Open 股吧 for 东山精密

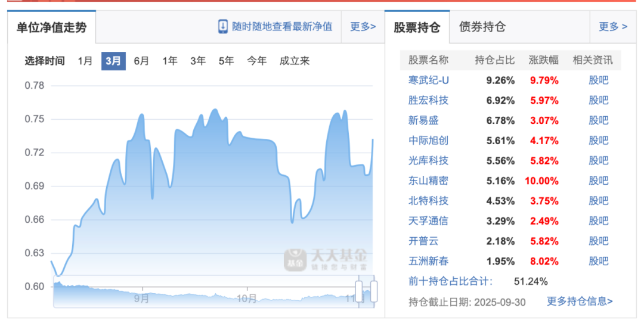pos(599,181)
